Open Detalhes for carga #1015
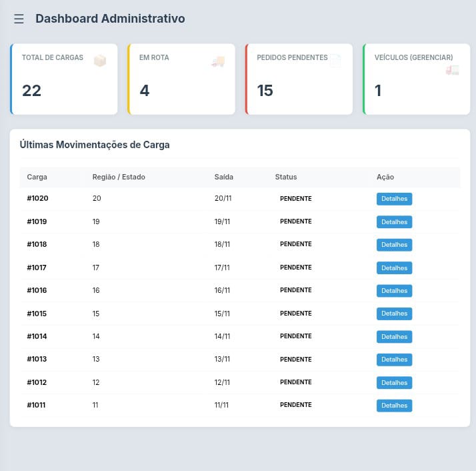Viewport: 476px width, 471px height. 394,314
